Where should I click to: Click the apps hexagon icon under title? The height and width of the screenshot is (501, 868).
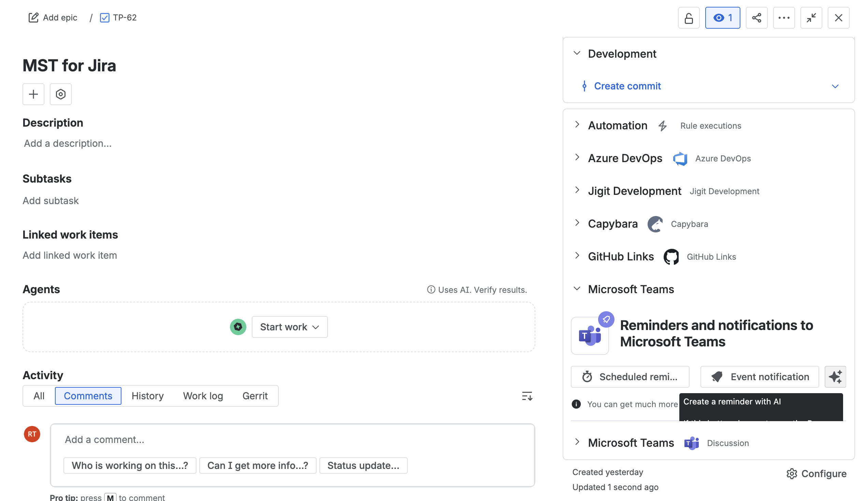pos(60,94)
